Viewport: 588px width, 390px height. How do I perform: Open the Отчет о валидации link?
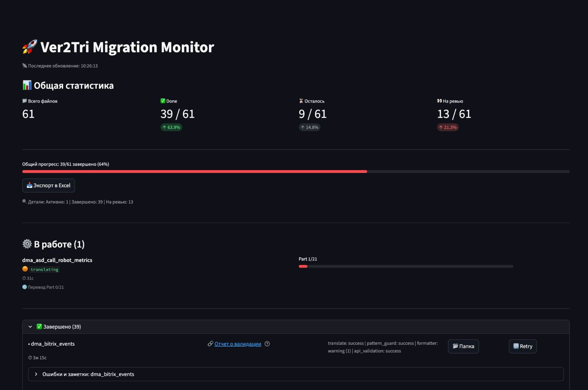pyautogui.click(x=238, y=344)
